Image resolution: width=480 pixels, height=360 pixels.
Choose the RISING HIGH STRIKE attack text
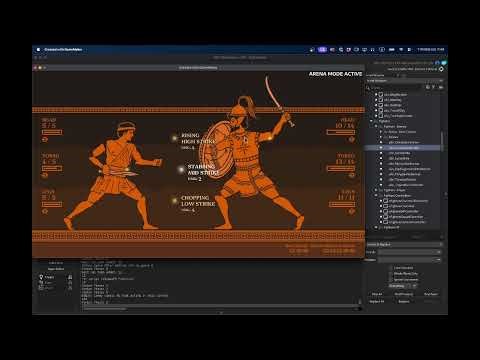point(197,139)
